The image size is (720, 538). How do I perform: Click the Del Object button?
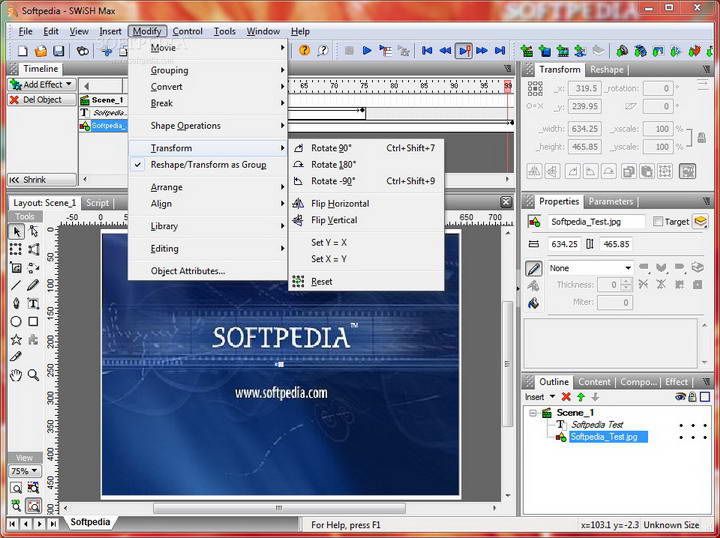click(x=42, y=100)
